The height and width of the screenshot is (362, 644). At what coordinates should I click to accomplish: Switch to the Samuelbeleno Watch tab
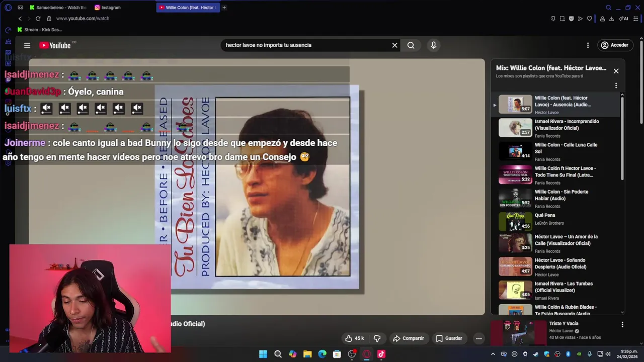(x=58, y=8)
